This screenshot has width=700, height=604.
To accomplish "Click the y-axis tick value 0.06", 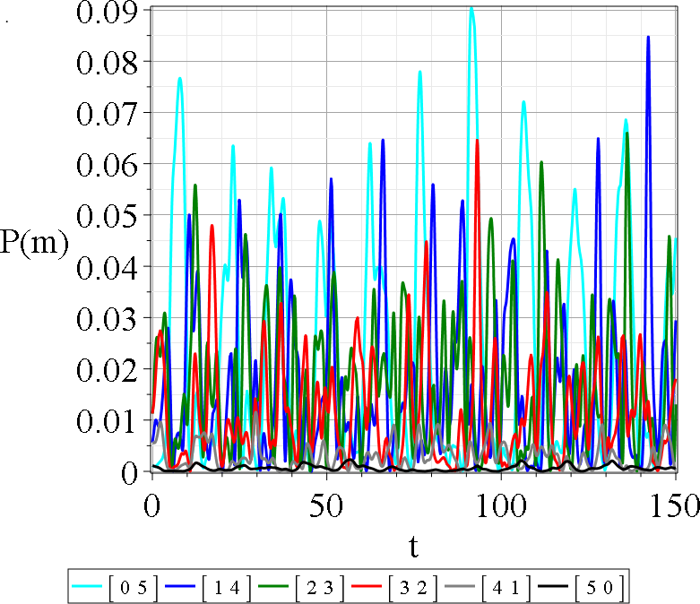I will [108, 165].
